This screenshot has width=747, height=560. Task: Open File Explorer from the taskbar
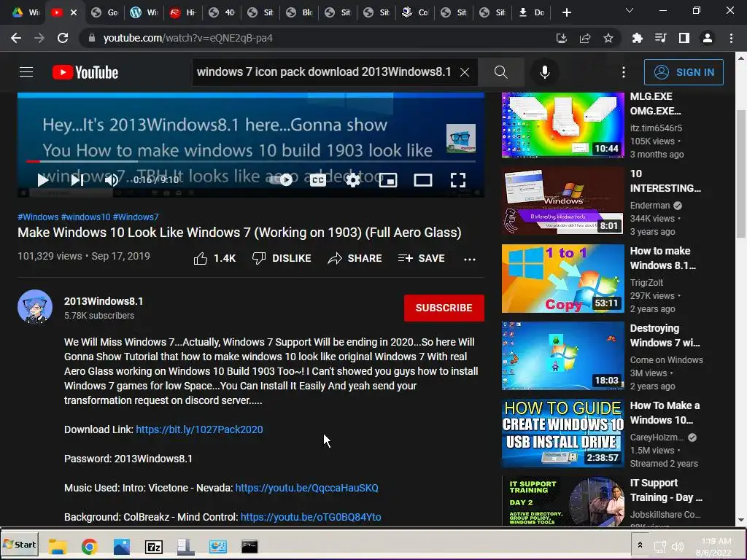coord(57,546)
